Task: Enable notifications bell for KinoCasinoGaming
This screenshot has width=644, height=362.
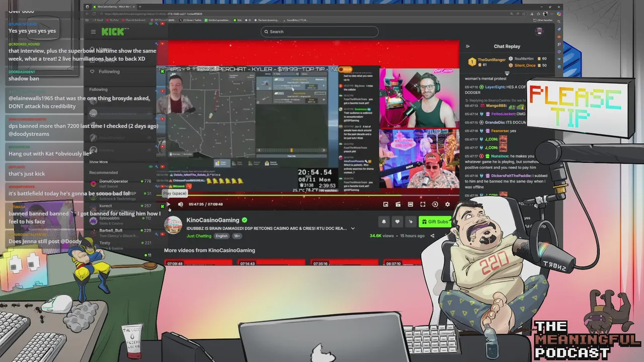Action: pyautogui.click(x=384, y=221)
